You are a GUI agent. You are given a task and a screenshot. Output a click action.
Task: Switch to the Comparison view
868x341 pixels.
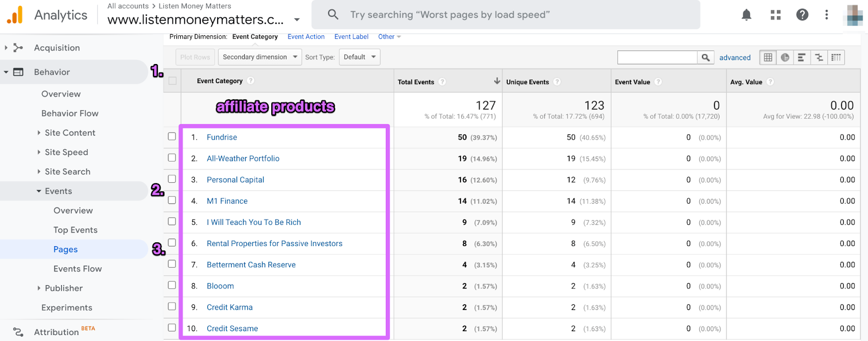point(819,57)
